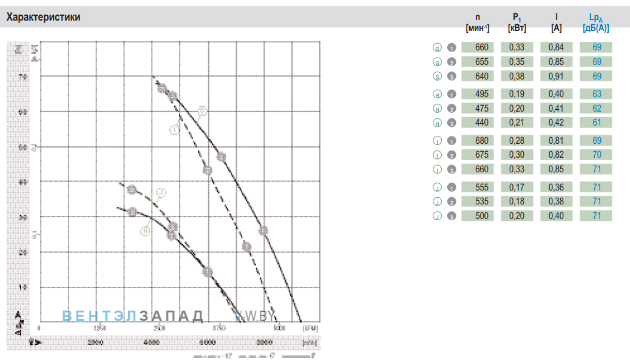The width and height of the screenshot is (630, 364).
Task: Click the power value 0,28
Action: [517, 141]
